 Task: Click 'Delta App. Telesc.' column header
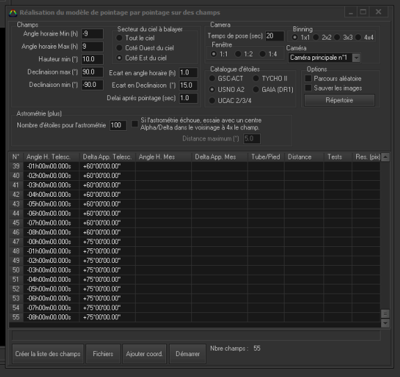pyautogui.click(x=107, y=157)
